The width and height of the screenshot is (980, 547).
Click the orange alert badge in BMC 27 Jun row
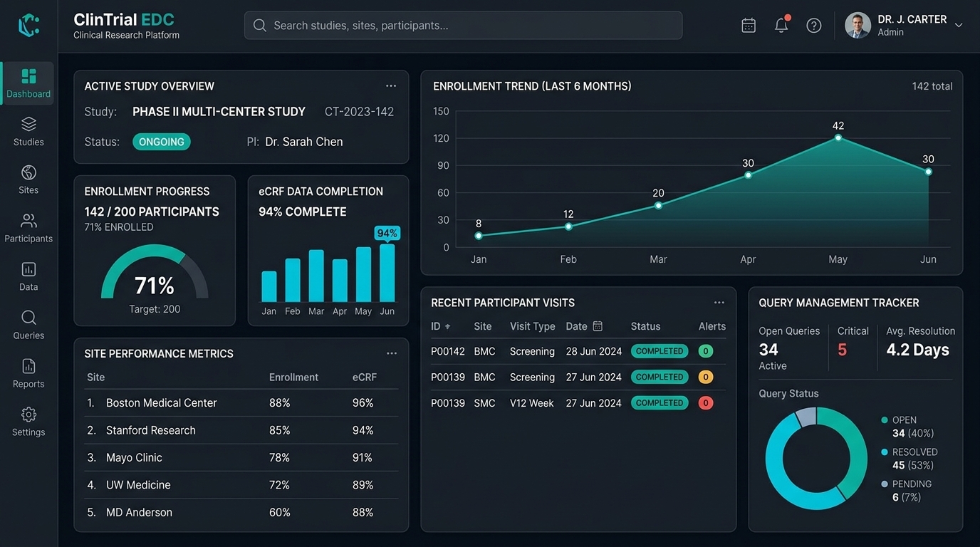(706, 377)
